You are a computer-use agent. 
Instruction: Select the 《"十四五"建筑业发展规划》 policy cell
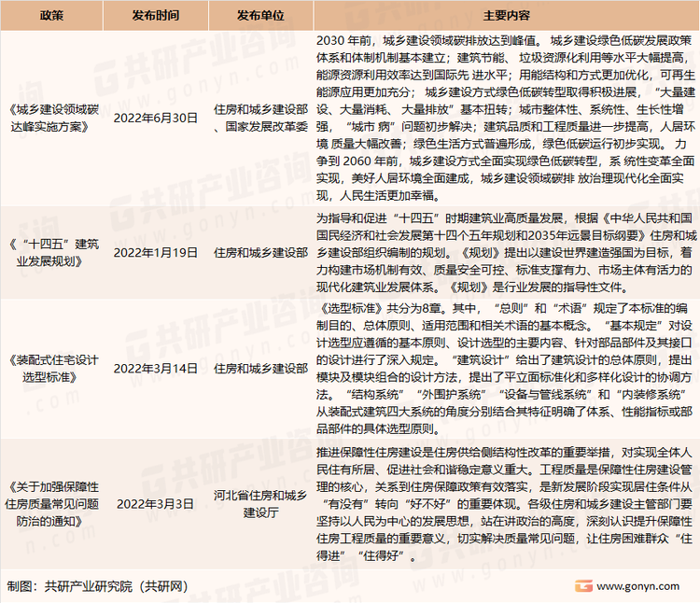pos(51,253)
